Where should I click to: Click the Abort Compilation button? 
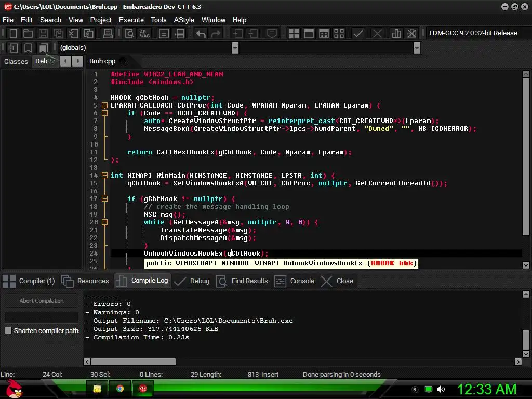click(42, 301)
